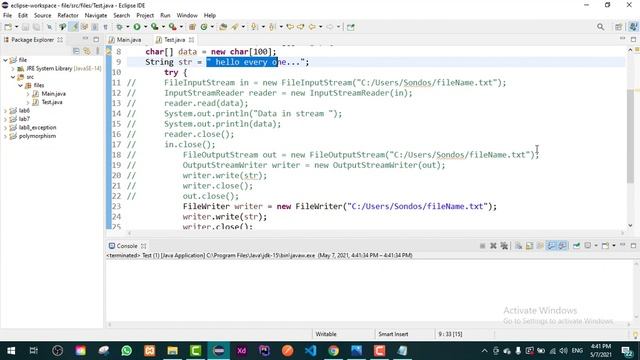Viewport: 640px width, 360px height.
Task: Close the Test.java editor tab
Action: click(x=191, y=40)
